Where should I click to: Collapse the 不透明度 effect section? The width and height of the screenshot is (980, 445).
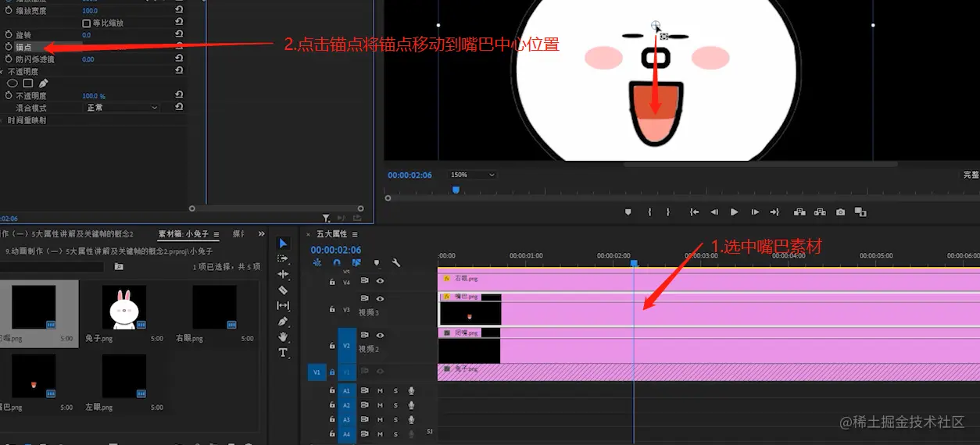2,71
